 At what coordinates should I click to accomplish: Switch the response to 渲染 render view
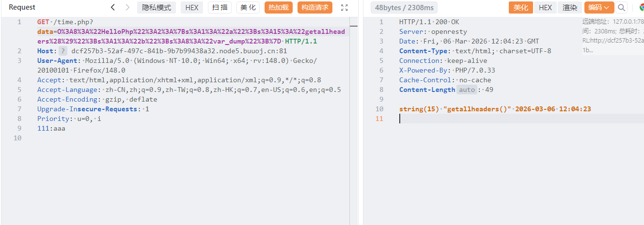[569, 7]
